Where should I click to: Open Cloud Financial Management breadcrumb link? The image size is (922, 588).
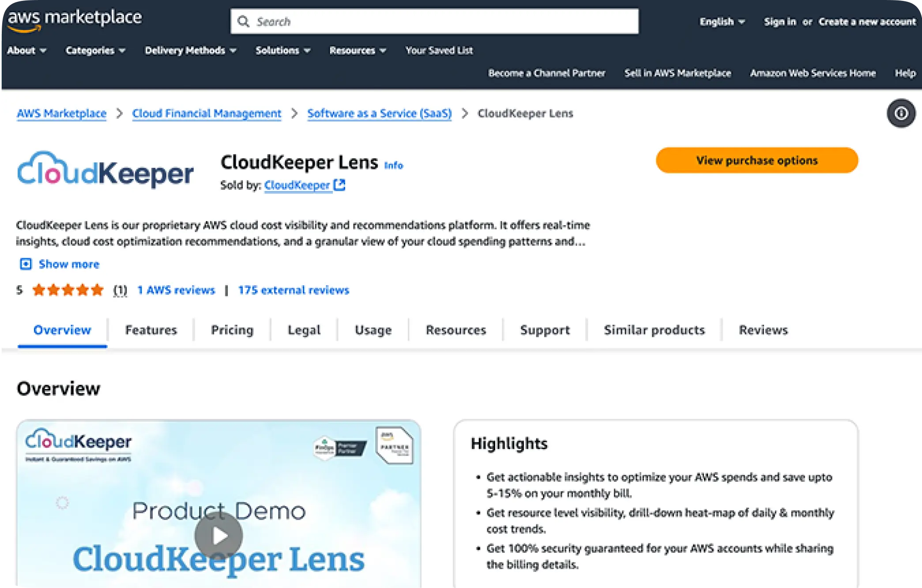tap(207, 113)
